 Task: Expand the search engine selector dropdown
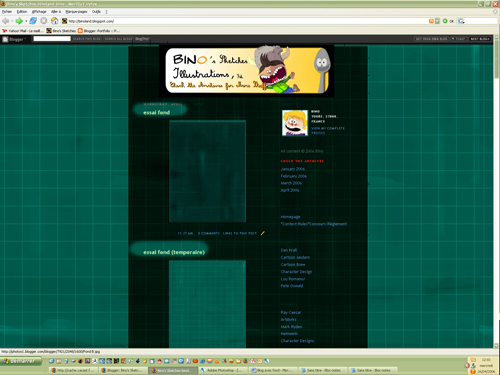(461, 21)
